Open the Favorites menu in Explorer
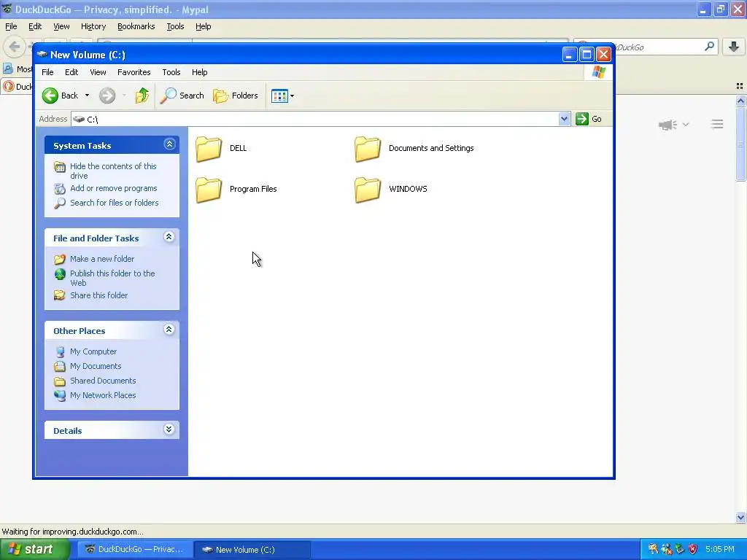The height and width of the screenshot is (560, 747). [x=134, y=72]
